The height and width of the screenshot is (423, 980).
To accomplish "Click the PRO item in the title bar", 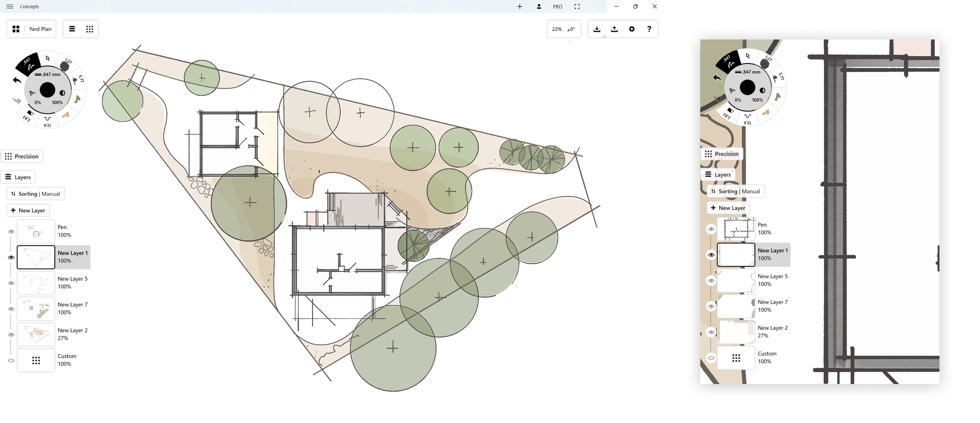I will (557, 6).
